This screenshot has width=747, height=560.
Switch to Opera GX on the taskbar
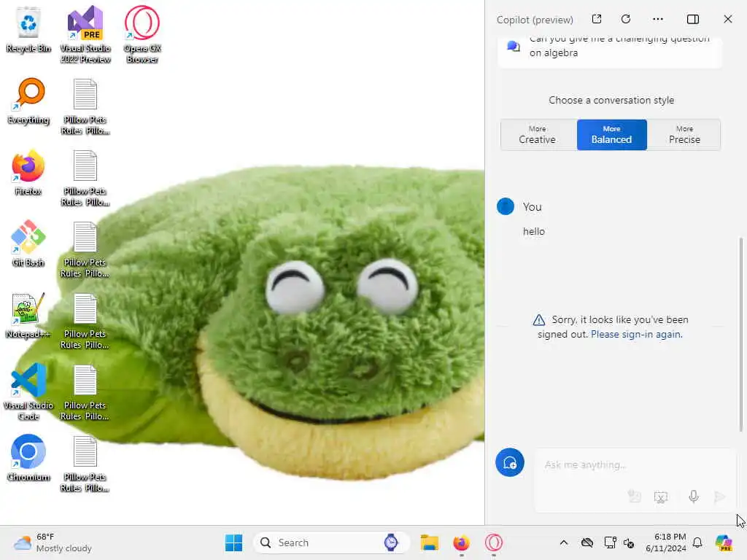point(494,542)
